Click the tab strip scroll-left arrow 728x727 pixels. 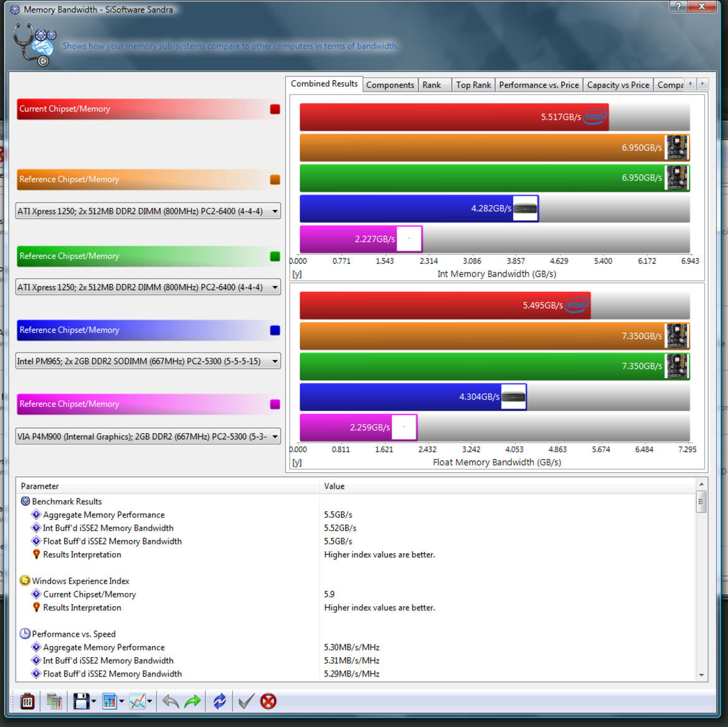pos(691,83)
